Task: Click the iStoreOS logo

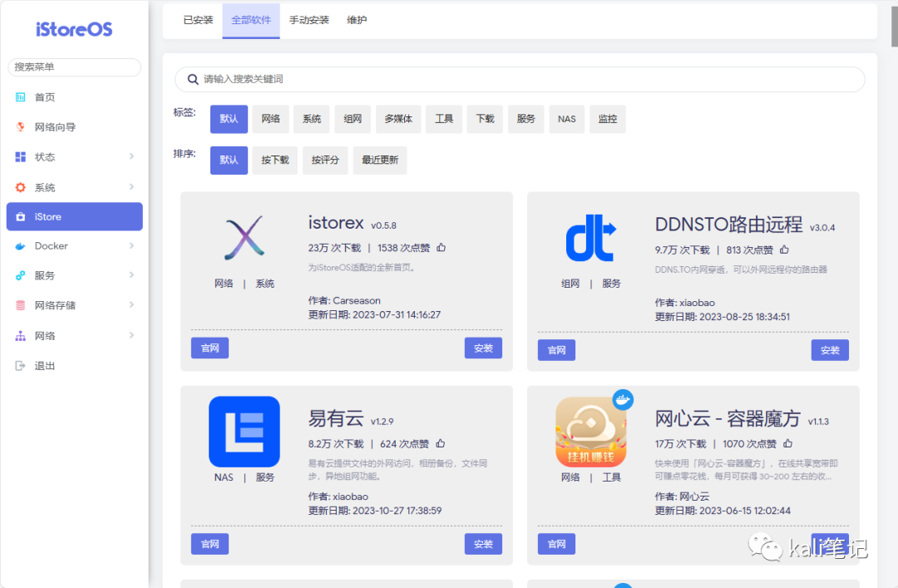Action: coord(74,29)
